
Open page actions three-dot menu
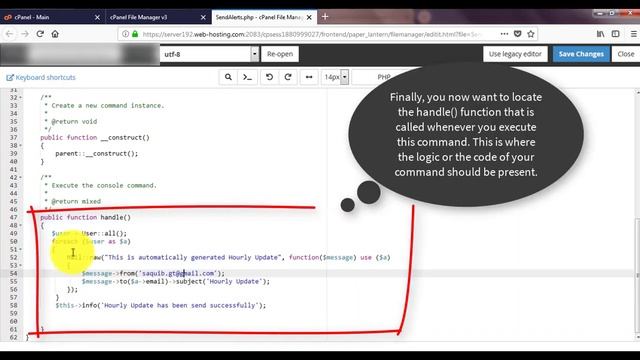(x=504, y=34)
